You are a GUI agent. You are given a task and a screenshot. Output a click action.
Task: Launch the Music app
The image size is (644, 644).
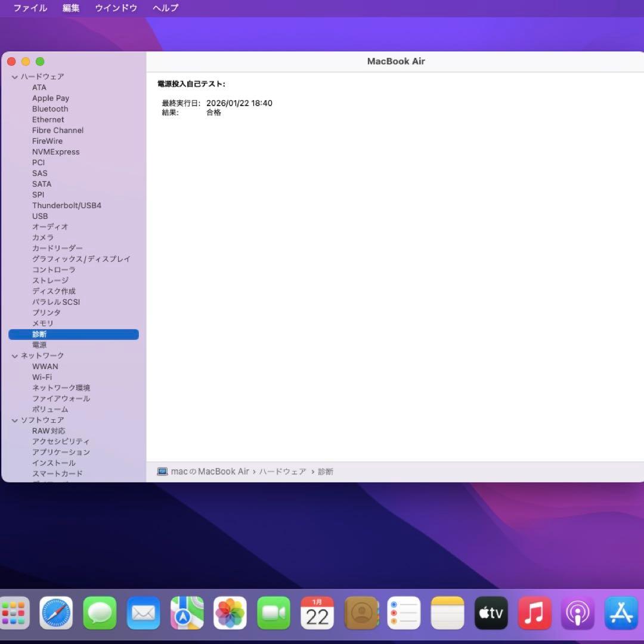pyautogui.click(x=534, y=612)
